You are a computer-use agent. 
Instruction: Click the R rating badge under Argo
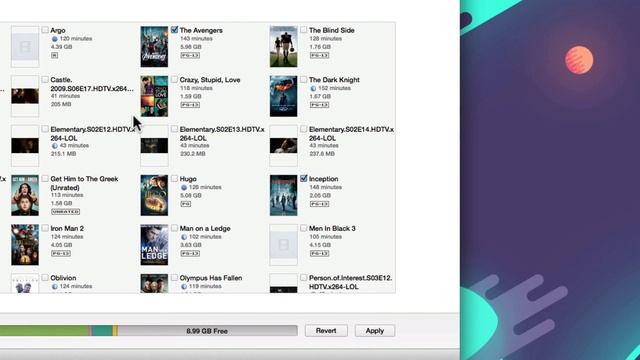[x=55, y=55]
